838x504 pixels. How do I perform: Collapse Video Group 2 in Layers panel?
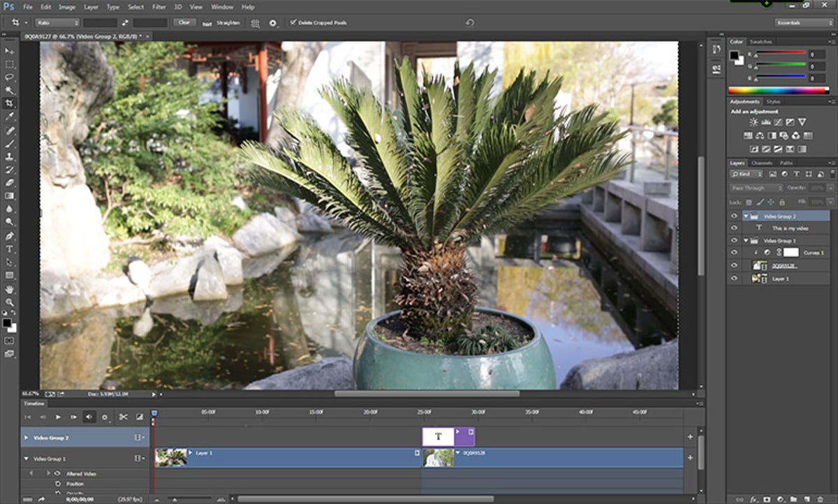click(x=746, y=216)
